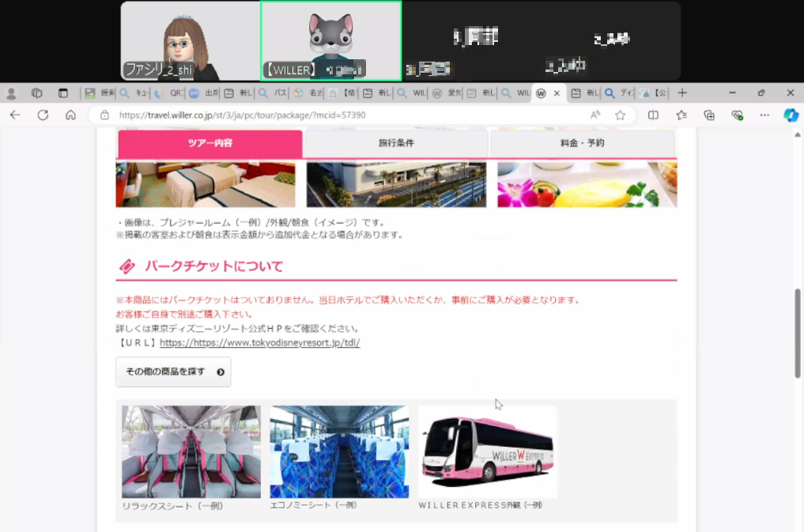Open the collections panel

pos(709,115)
